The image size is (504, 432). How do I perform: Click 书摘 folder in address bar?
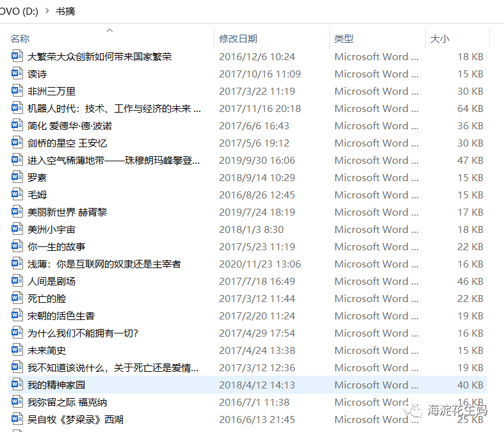tap(65, 12)
